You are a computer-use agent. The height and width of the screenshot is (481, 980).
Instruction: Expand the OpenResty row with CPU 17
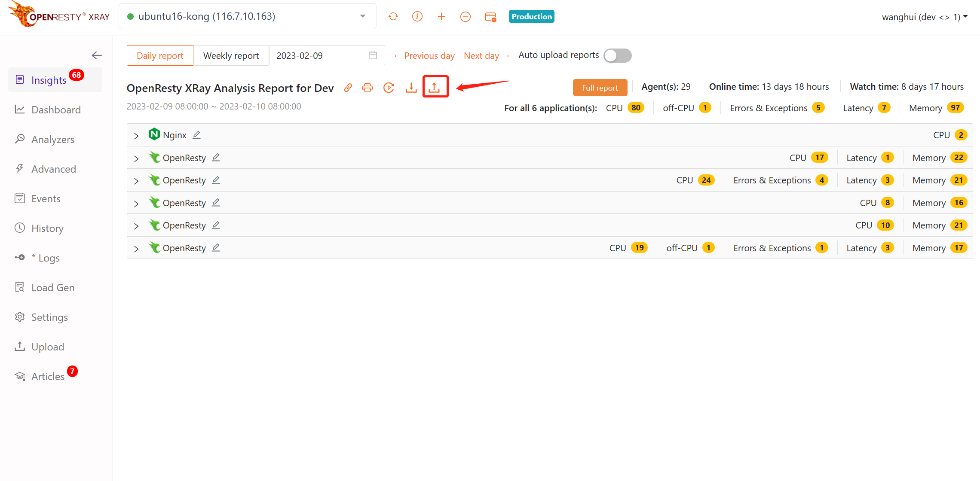coord(136,158)
